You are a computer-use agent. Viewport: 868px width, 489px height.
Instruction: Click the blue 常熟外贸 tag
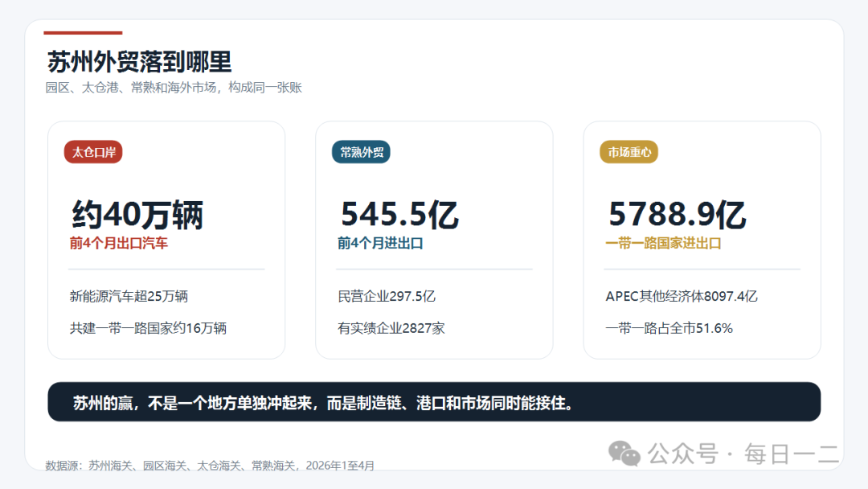(x=361, y=152)
